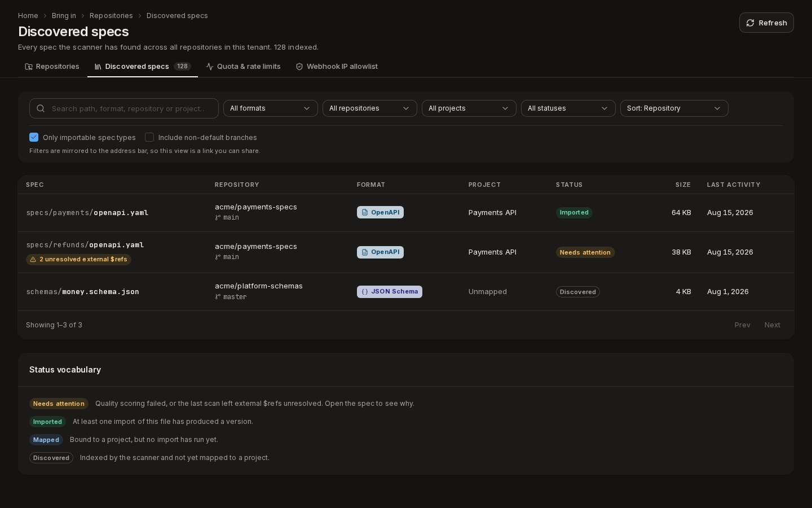Open schemas/money.schema.json spec

[83, 292]
